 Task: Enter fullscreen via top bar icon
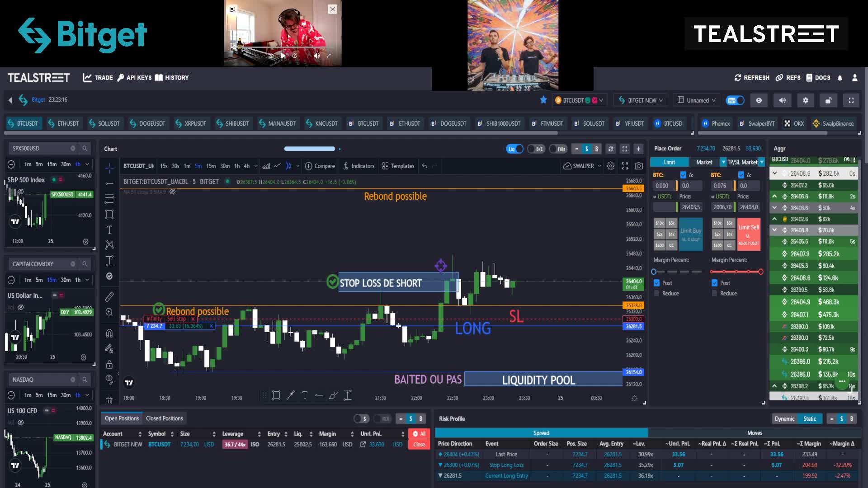851,100
